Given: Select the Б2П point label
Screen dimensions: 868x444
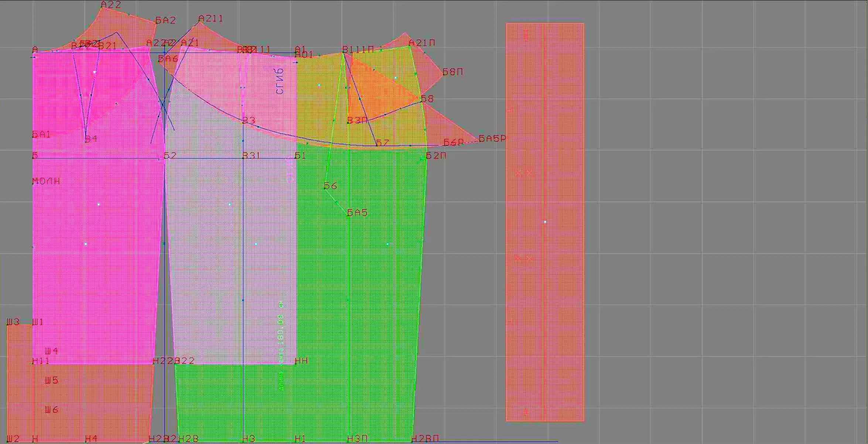Looking at the screenshot, I should (x=436, y=156).
